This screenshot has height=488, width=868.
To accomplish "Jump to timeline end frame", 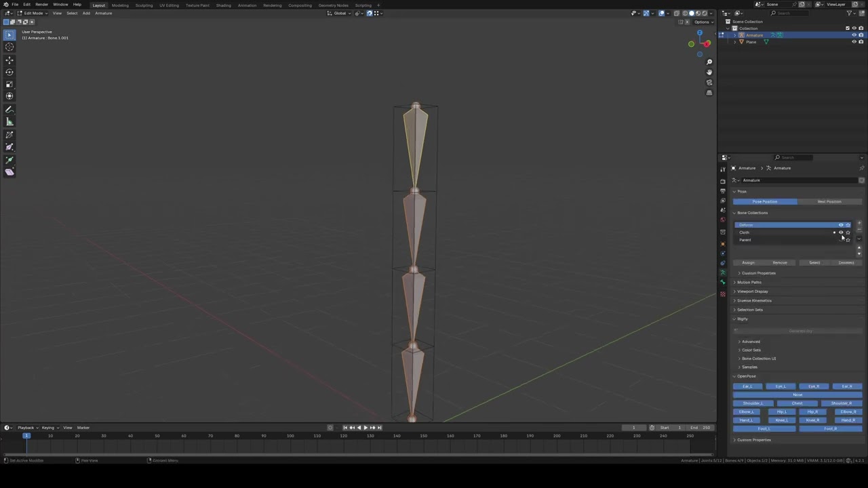I will (379, 428).
